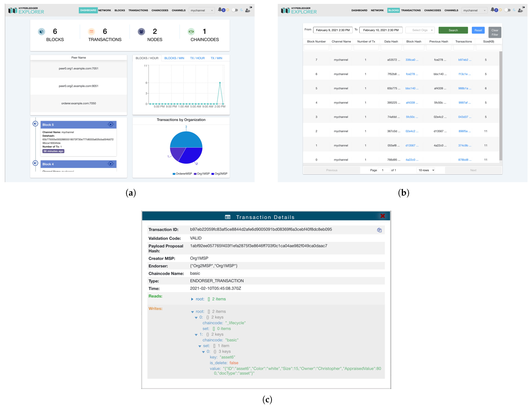Click the blue Blocks cube stat icon
Viewport: 532px width, 408px height.
pyautogui.click(x=41, y=32)
